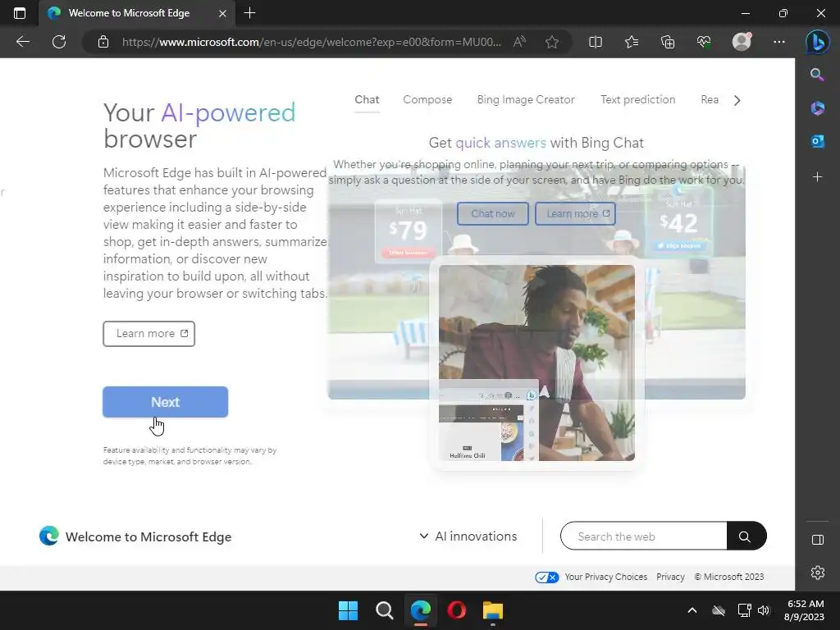
Task: Close the Welcome to Microsoft Edge tab
Action: [222, 13]
